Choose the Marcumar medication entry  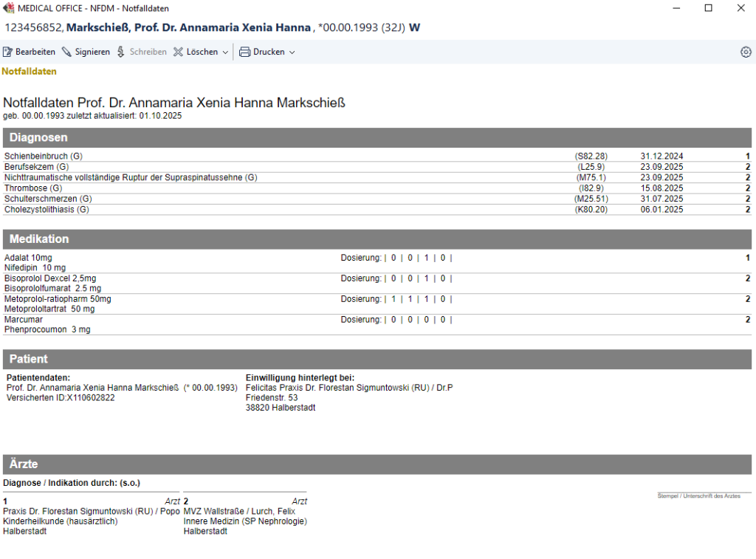[22, 320]
